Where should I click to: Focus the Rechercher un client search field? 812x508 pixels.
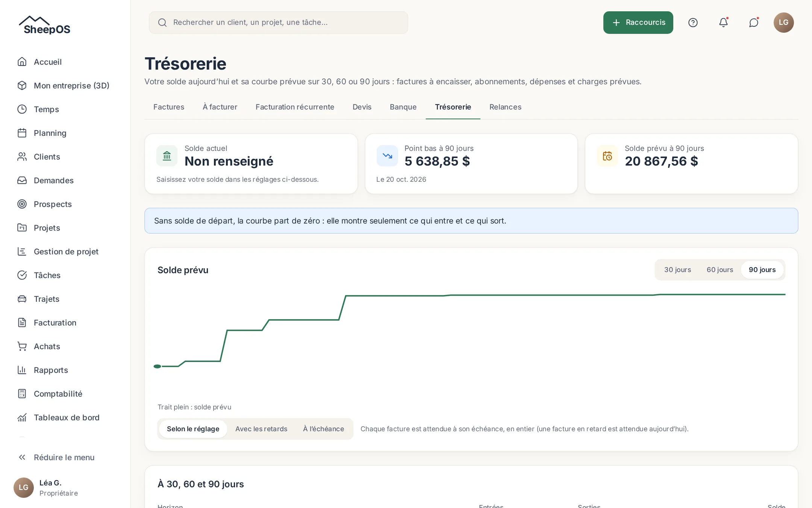278,23
